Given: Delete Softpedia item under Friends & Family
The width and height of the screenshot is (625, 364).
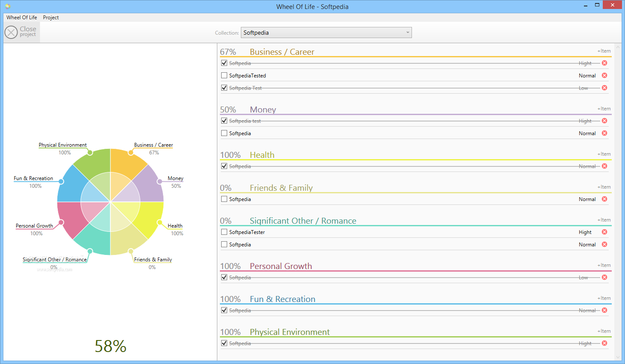Looking at the screenshot, I should pos(604,199).
